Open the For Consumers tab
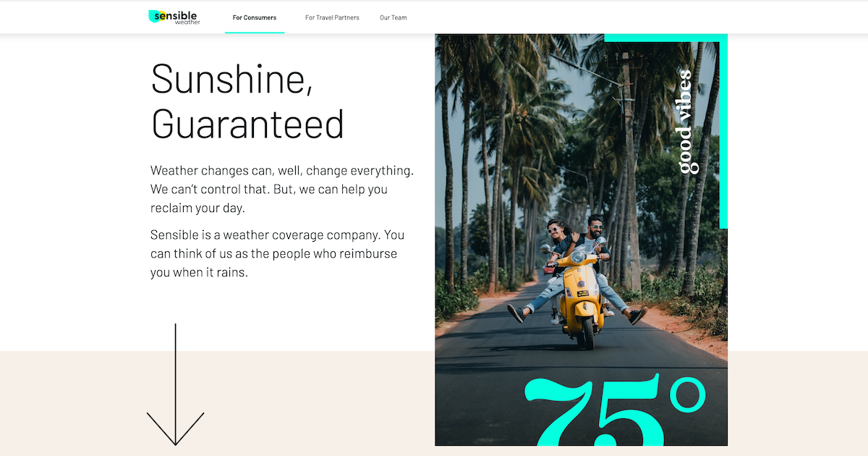Screen dimensions: 868x456 coord(255,17)
